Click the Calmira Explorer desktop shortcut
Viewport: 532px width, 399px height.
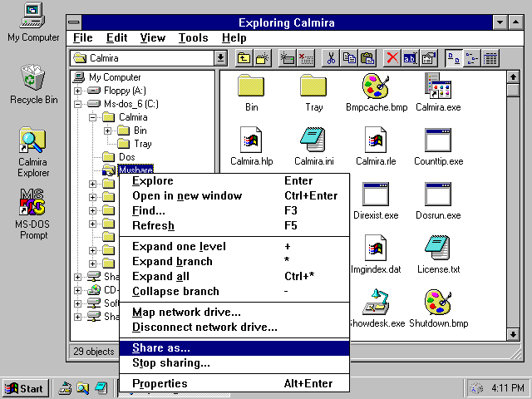32,140
